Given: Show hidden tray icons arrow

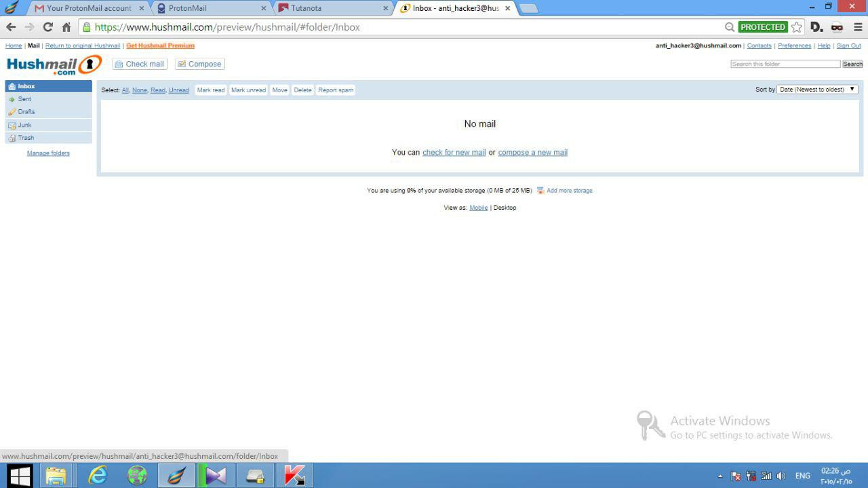Looking at the screenshot, I should pos(720,476).
